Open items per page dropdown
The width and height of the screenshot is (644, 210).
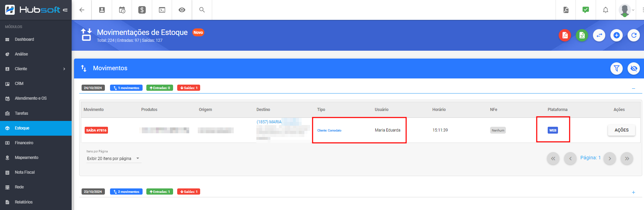(x=114, y=159)
